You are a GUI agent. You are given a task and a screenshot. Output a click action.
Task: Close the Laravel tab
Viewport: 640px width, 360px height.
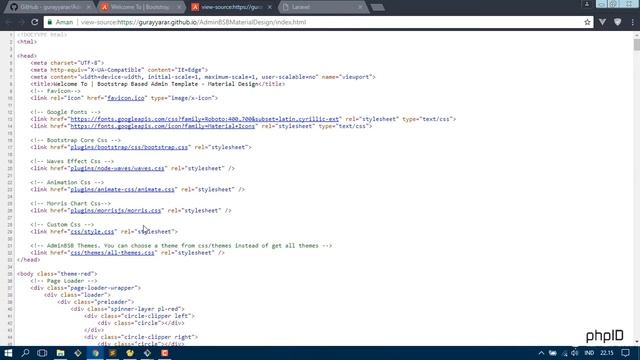(360, 7)
